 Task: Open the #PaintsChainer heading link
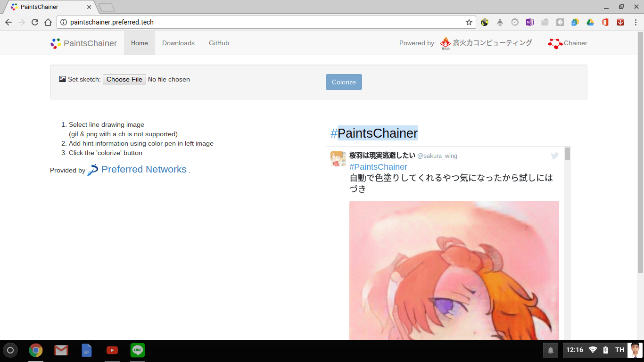374,133
